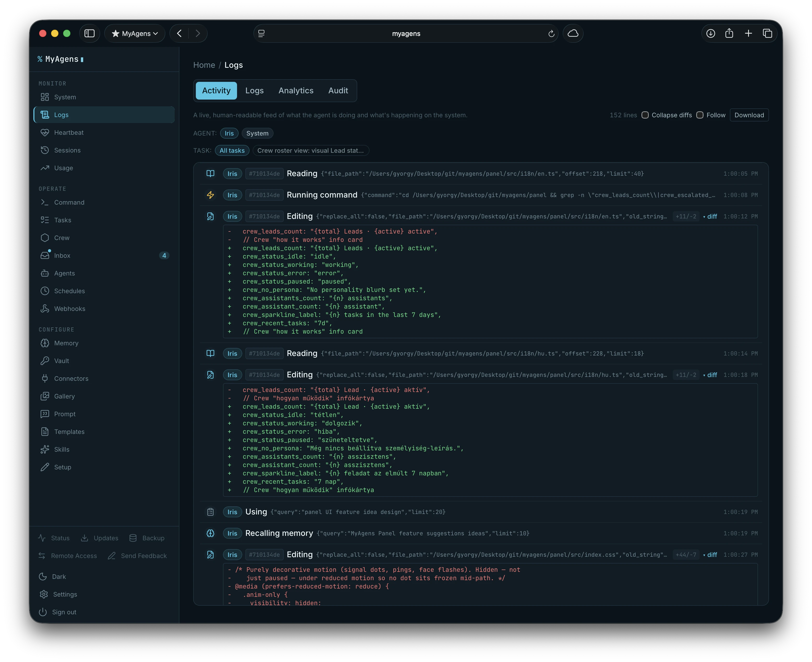
Task: Go to Agents in the sidebar
Action: coord(104,273)
